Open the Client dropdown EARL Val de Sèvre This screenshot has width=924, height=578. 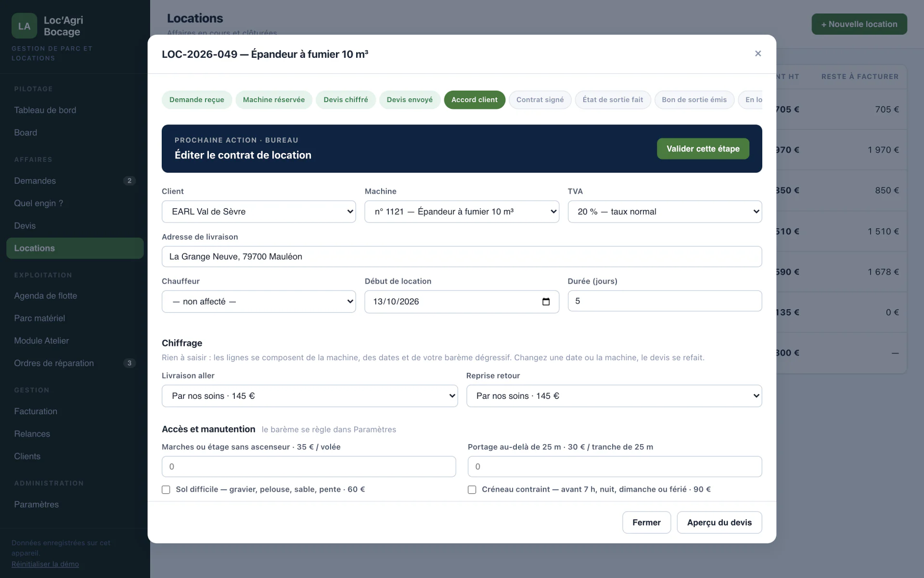259,211
